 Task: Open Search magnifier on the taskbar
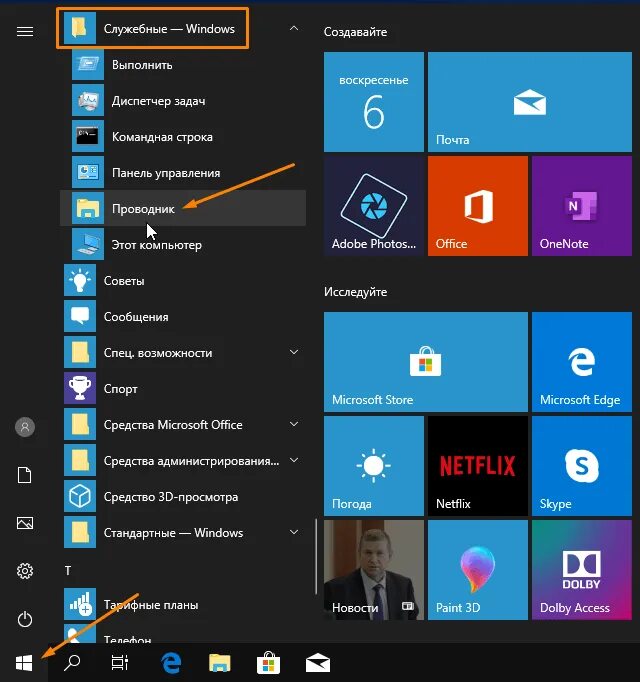click(x=72, y=663)
